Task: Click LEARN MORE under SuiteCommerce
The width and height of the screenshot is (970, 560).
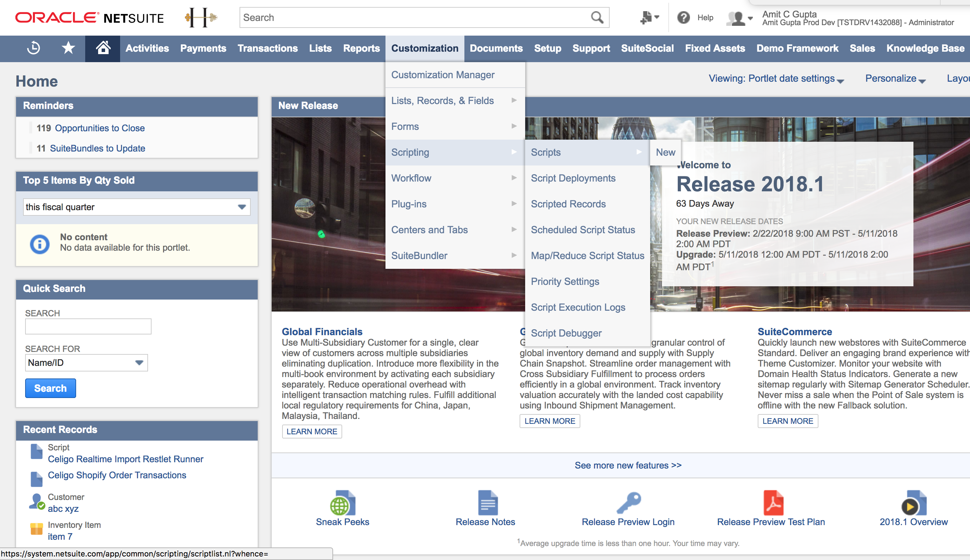Action: coord(788,421)
